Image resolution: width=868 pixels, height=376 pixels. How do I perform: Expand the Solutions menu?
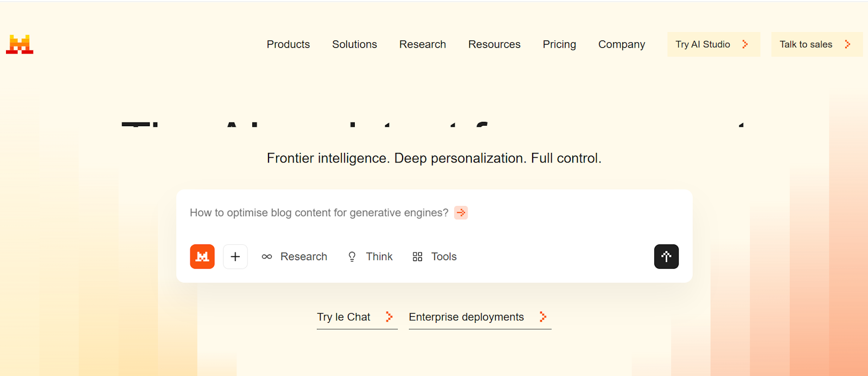click(x=354, y=44)
